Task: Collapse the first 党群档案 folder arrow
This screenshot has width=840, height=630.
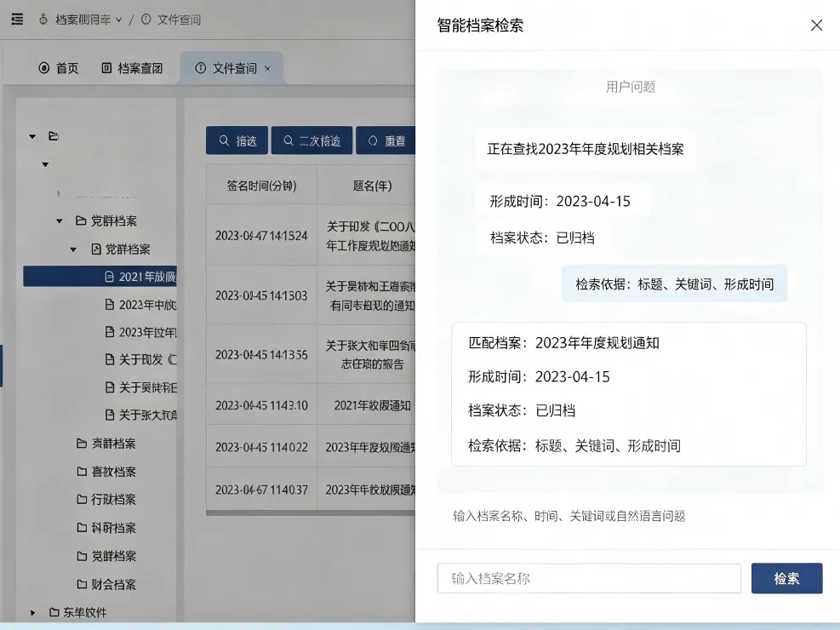Action: [60, 220]
